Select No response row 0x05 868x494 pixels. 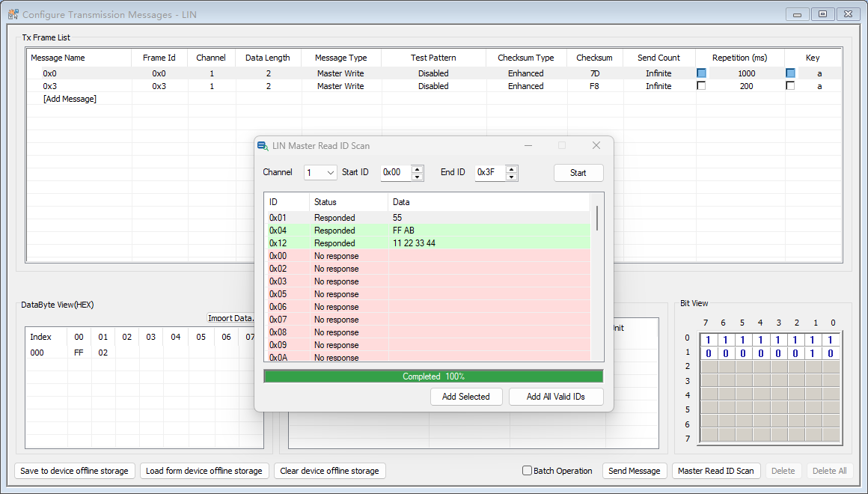pos(429,294)
